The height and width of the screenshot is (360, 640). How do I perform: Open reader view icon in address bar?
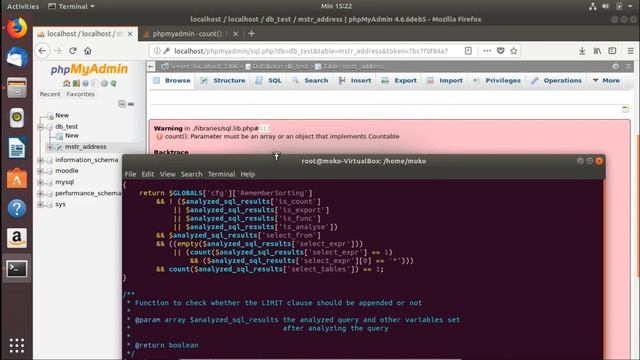coord(468,51)
